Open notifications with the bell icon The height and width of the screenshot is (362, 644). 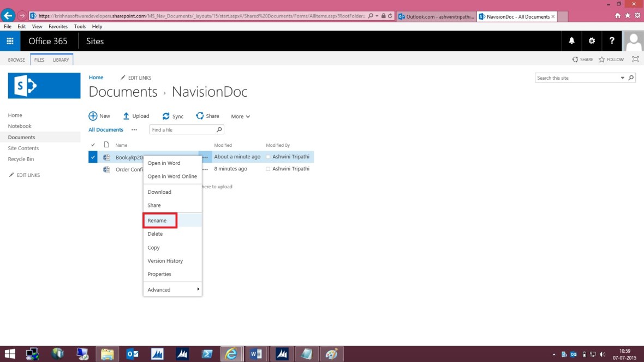point(570,41)
